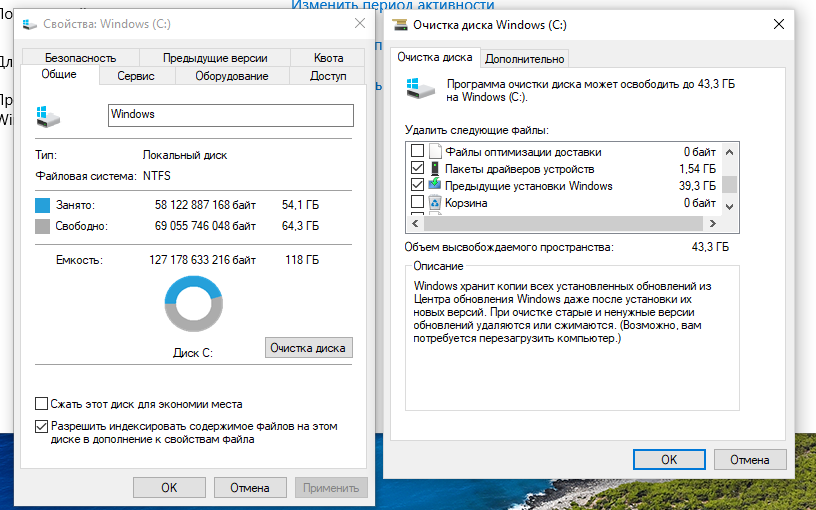Screen dimensions: 816x510
Task: Click Отмена in the Properties window
Action: tap(250, 488)
